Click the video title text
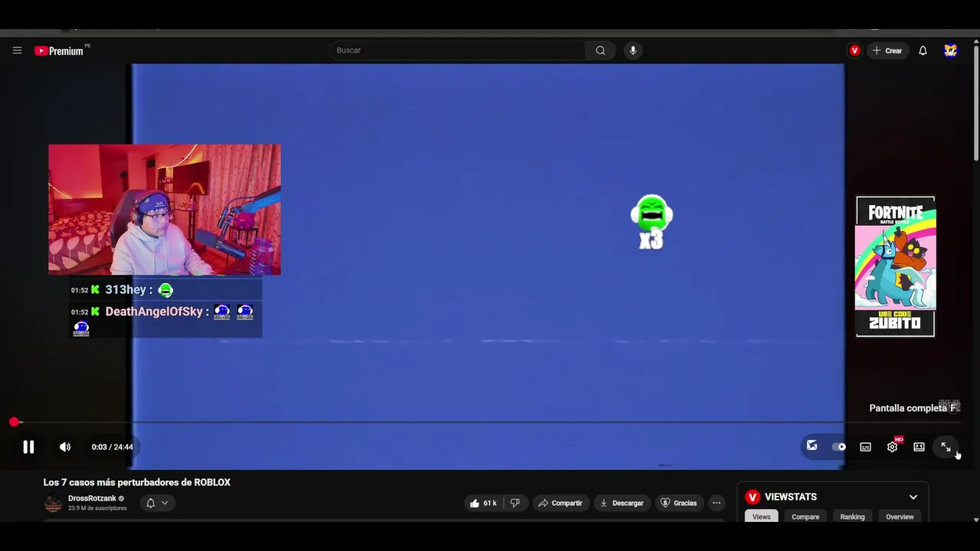Viewport: 980px width, 551px height. [x=137, y=482]
